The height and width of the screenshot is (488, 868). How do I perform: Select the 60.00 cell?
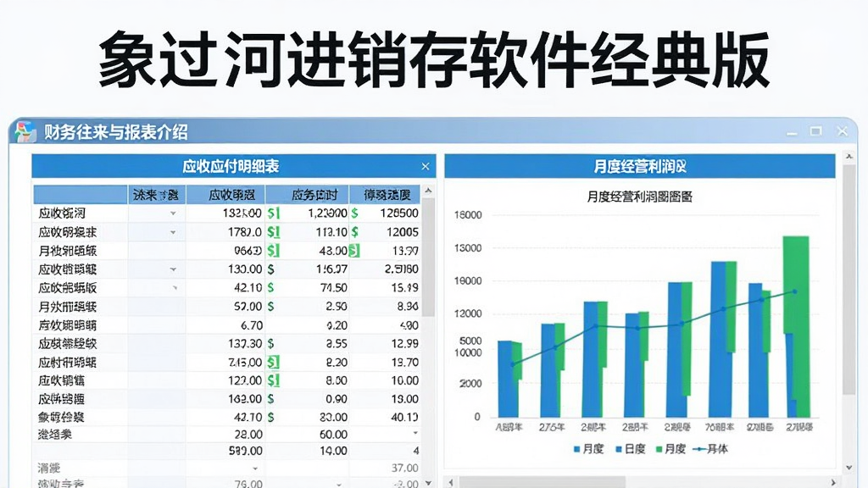click(x=308, y=435)
